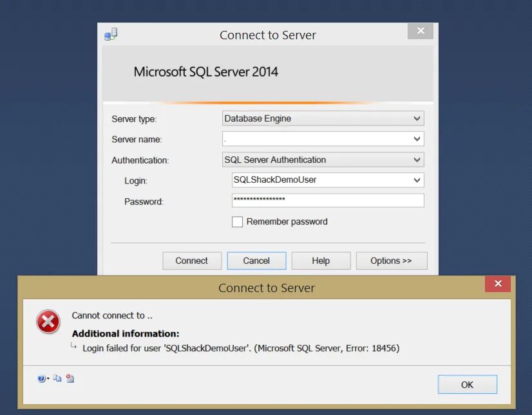Click the 'Authentication:' label
The height and width of the screenshot is (415, 532).
click(x=140, y=160)
